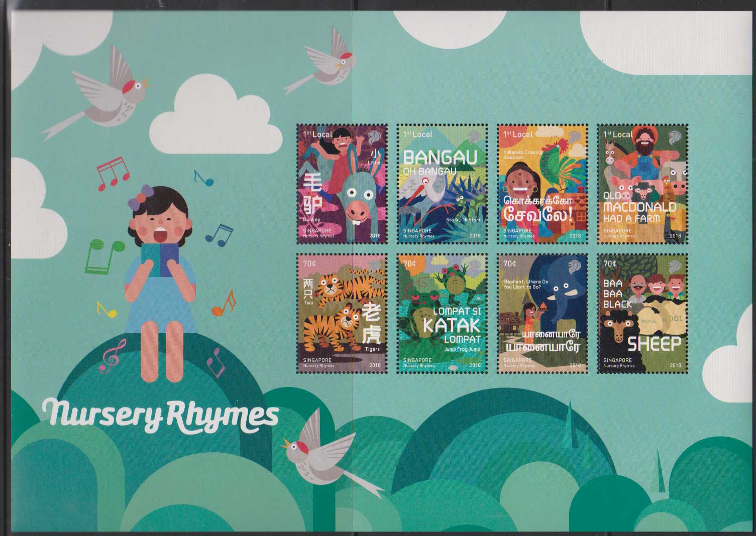Click the red beamed music notes

tap(113, 173)
